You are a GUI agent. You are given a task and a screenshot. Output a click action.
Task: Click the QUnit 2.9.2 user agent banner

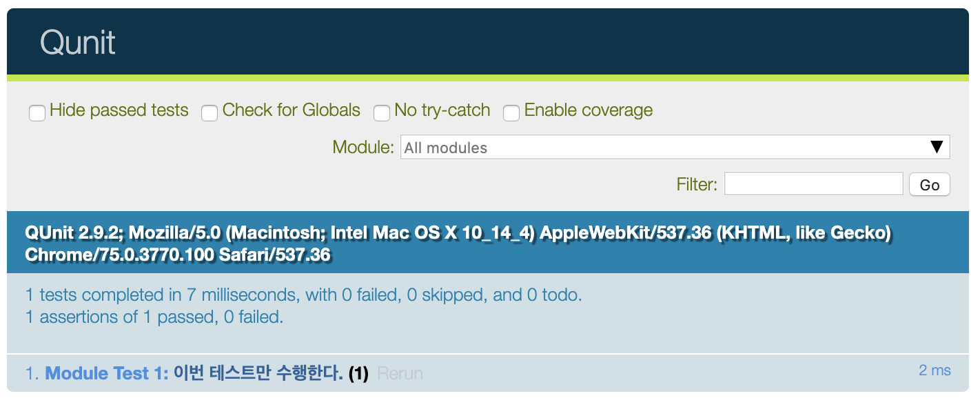488,243
